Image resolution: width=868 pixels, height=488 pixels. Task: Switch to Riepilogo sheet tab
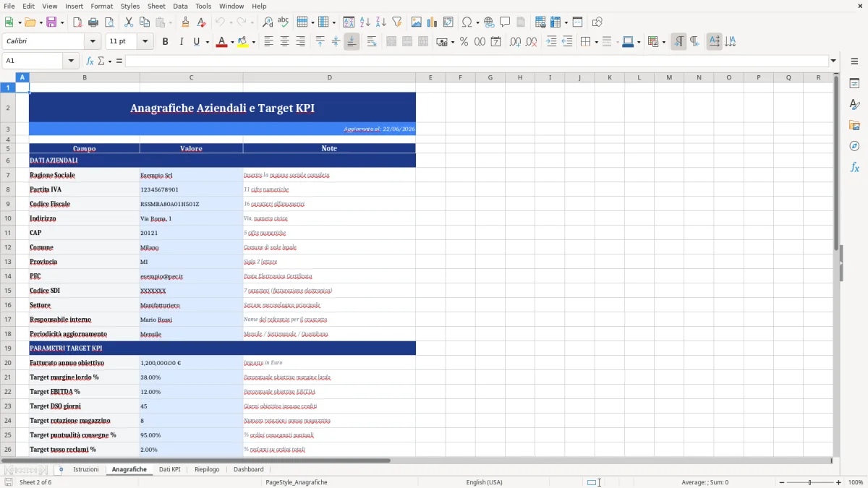(207, 470)
